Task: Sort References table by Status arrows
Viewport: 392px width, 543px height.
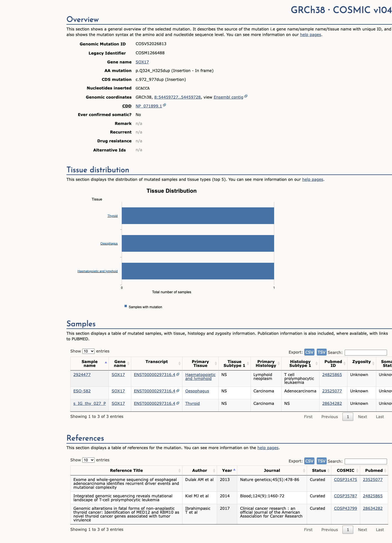Action: point(328,470)
